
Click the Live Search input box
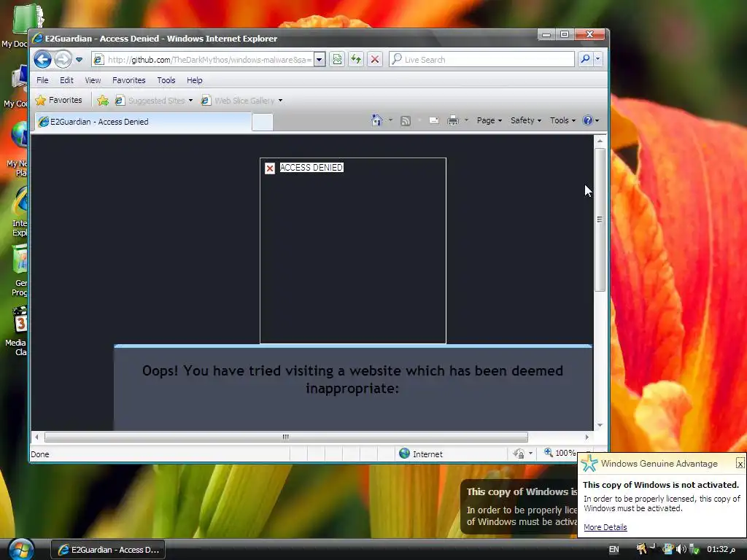481,60
